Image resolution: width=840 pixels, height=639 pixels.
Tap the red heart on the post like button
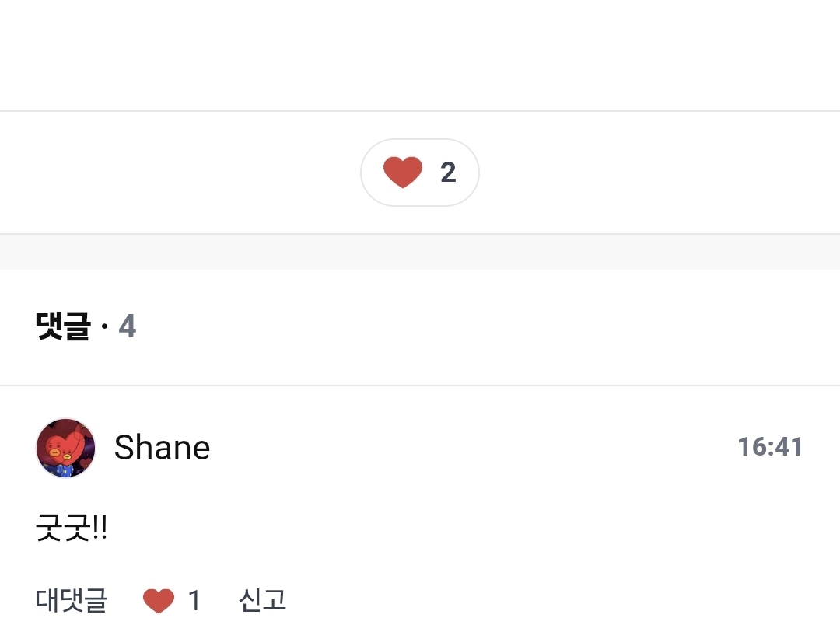pos(403,173)
